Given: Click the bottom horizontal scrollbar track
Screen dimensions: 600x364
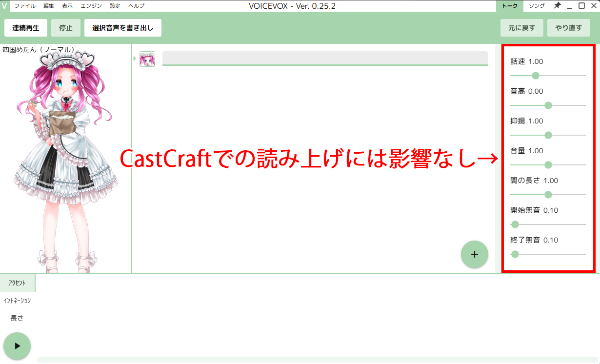Looking at the screenshot, I should 318,360.
